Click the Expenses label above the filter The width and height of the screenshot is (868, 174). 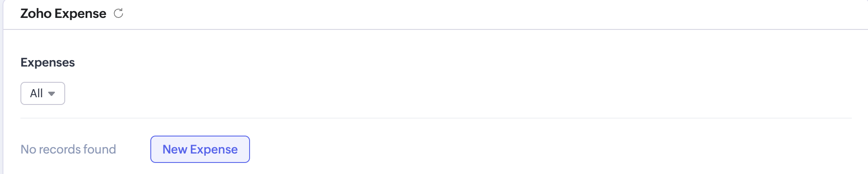(x=48, y=62)
